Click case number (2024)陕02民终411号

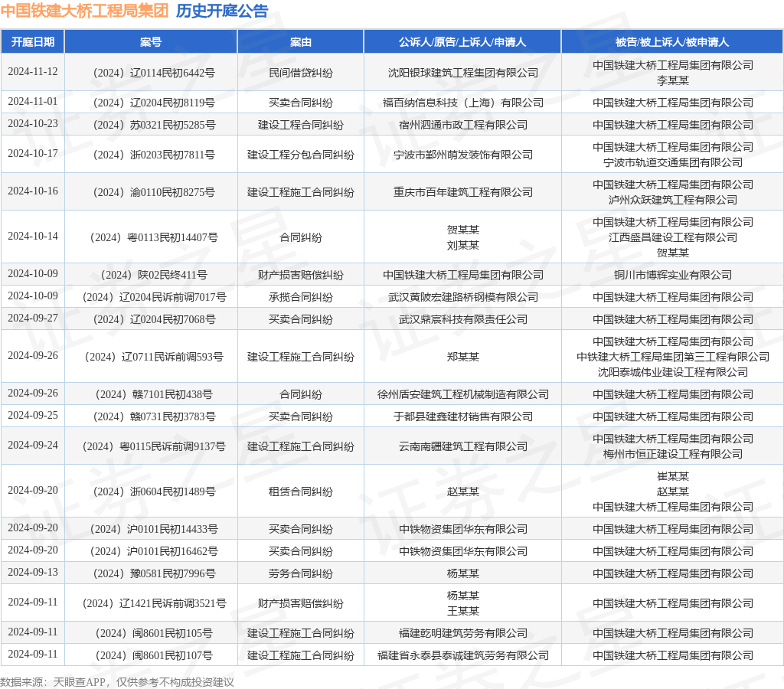[154, 275]
